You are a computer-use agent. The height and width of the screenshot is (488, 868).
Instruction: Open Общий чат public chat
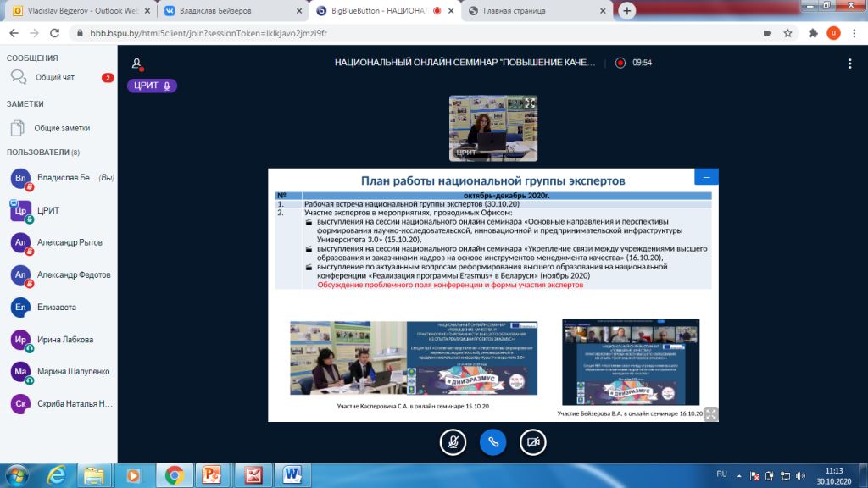(55, 77)
